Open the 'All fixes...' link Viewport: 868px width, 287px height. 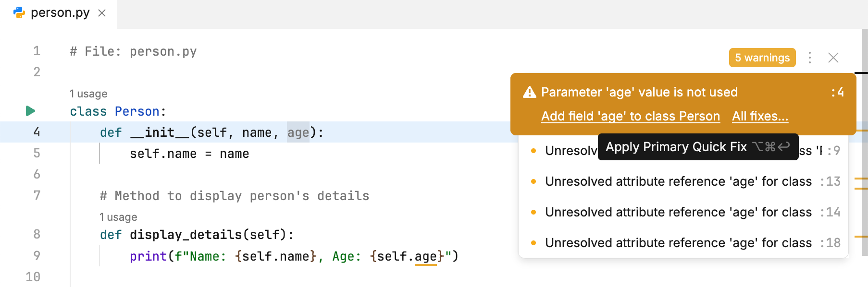tap(760, 116)
